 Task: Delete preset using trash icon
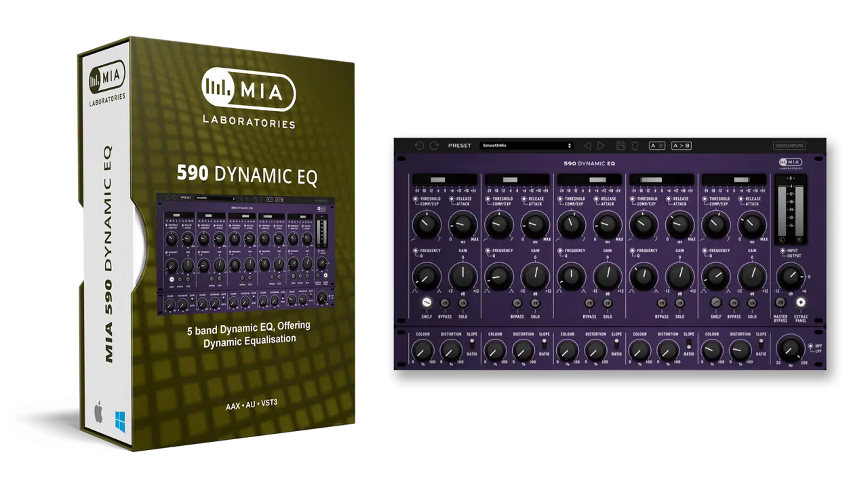click(635, 146)
